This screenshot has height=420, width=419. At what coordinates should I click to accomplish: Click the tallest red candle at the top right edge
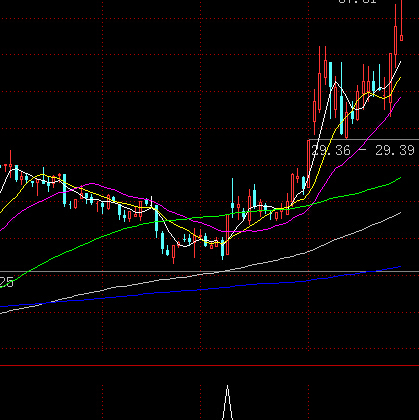click(x=396, y=40)
